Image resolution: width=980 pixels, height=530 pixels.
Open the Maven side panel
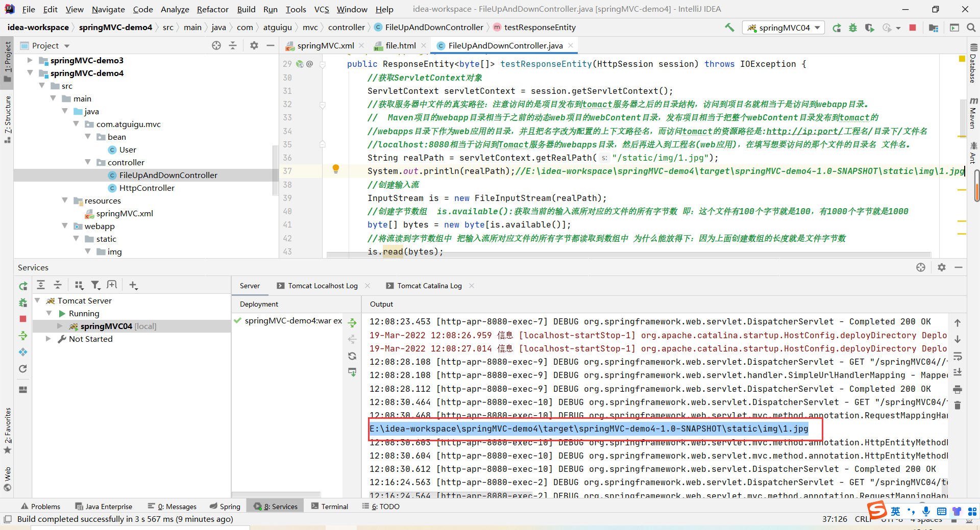coord(973,113)
